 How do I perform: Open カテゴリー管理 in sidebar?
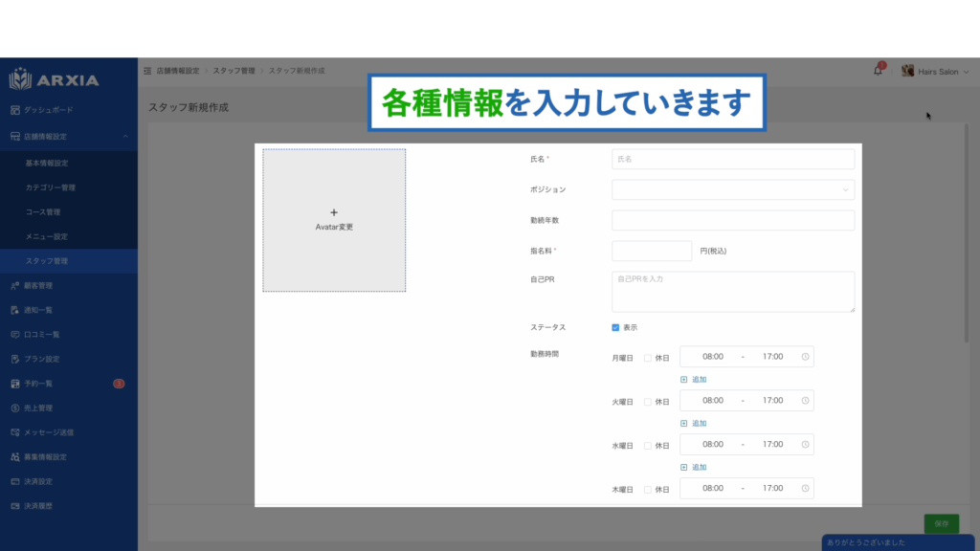click(x=50, y=187)
